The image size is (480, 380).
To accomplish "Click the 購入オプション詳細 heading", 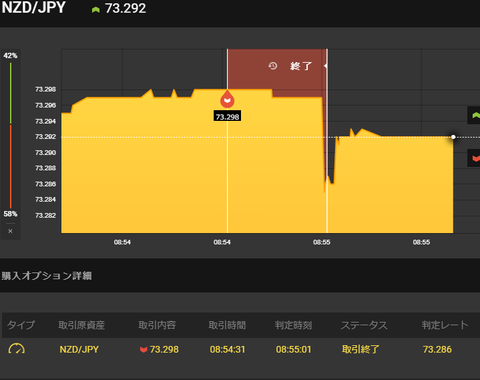I will click(47, 276).
